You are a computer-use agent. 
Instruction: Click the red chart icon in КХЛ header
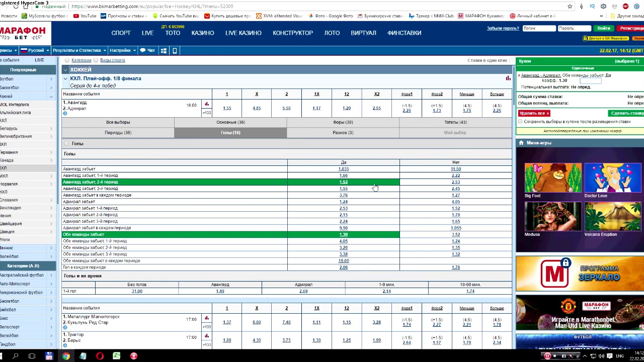point(508,78)
